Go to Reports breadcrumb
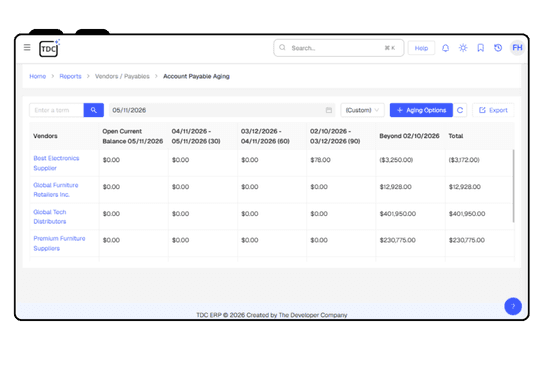This screenshot has width=540, height=384. [70, 76]
